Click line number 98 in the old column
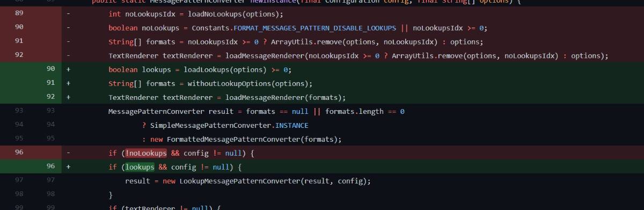644x210 pixels. [19, 194]
